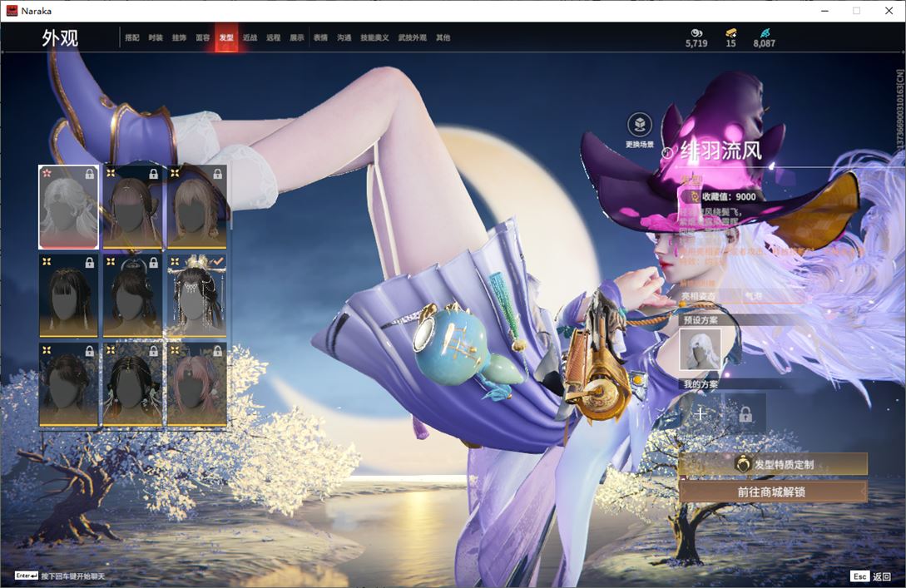Screen dimensions: 906x588
Task: Click the copper coin currency icon 5,719
Action: pos(696,33)
